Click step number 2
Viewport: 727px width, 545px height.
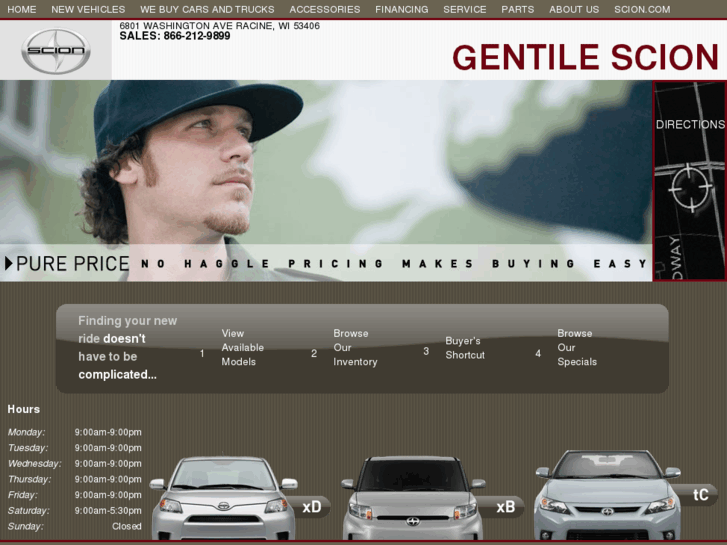pos(314,353)
